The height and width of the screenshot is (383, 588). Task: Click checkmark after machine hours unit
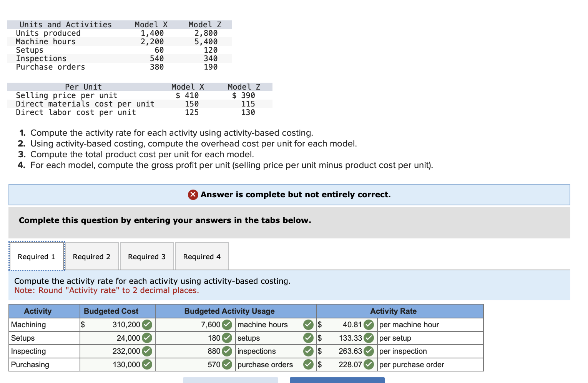point(308,325)
